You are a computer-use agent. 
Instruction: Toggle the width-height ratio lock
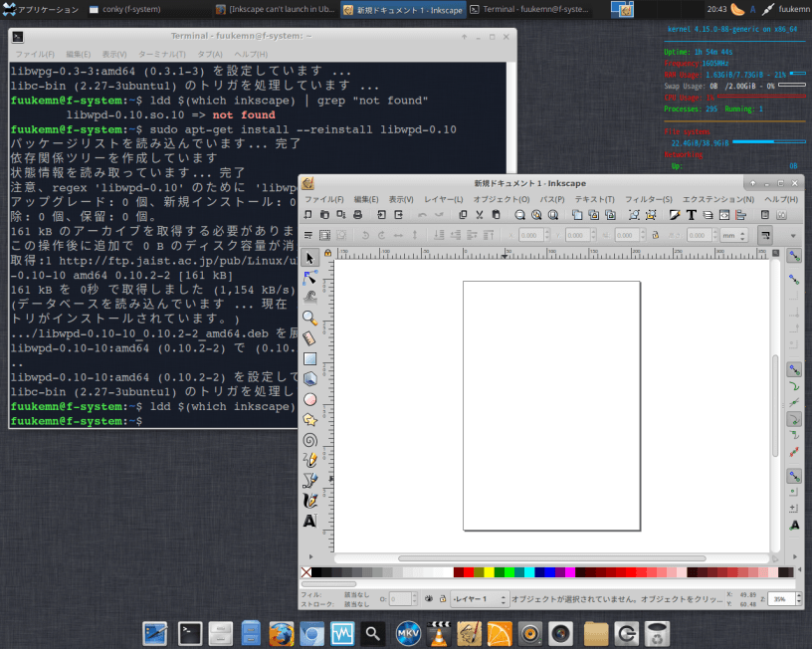[x=656, y=235]
